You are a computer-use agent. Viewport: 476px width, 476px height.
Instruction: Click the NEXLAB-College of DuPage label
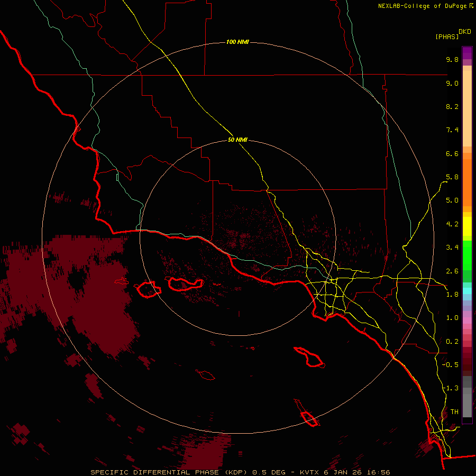tap(422, 6)
